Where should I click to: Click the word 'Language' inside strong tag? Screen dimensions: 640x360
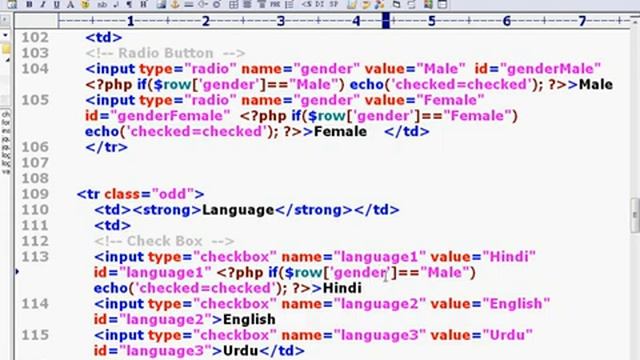pos(238,210)
